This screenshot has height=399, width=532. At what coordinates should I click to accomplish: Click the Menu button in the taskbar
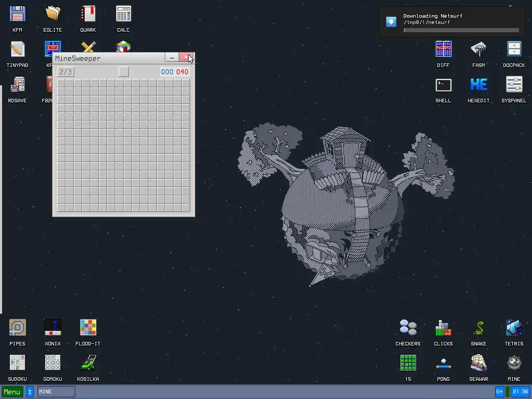click(12, 392)
